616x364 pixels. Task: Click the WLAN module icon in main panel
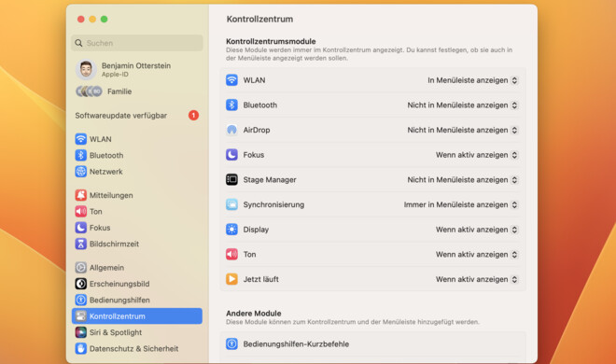click(231, 80)
